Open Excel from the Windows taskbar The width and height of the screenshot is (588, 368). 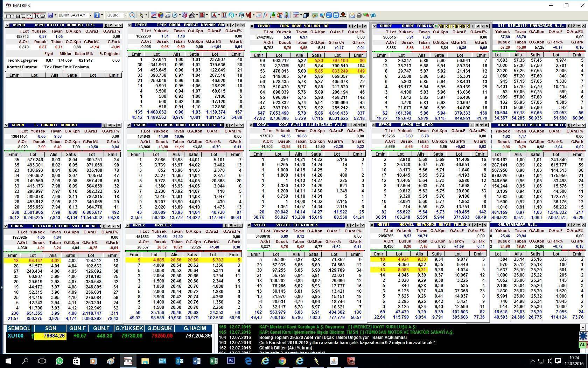(x=213, y=361)
